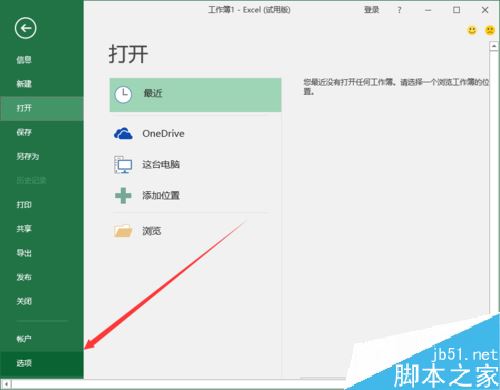Select the 这台电脑 location label
Image resolution: width=500 pixels, height=390 pixels.
point(161,164)
